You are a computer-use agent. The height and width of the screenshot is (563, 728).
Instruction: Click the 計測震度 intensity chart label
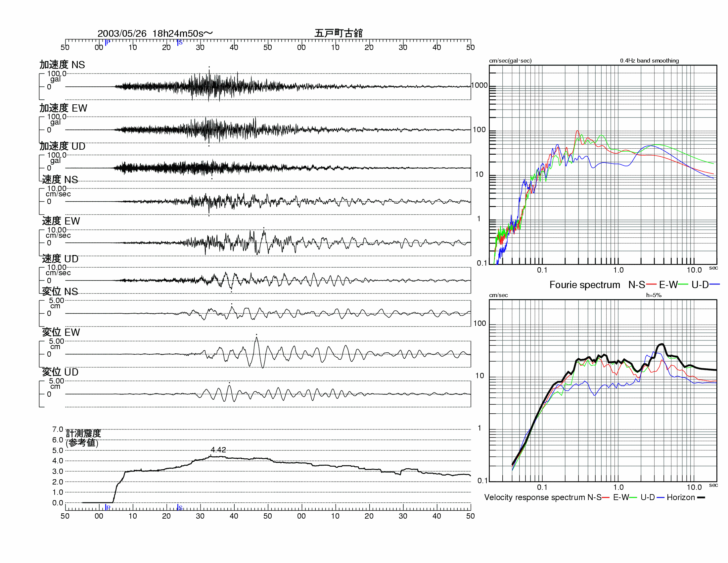83,437
